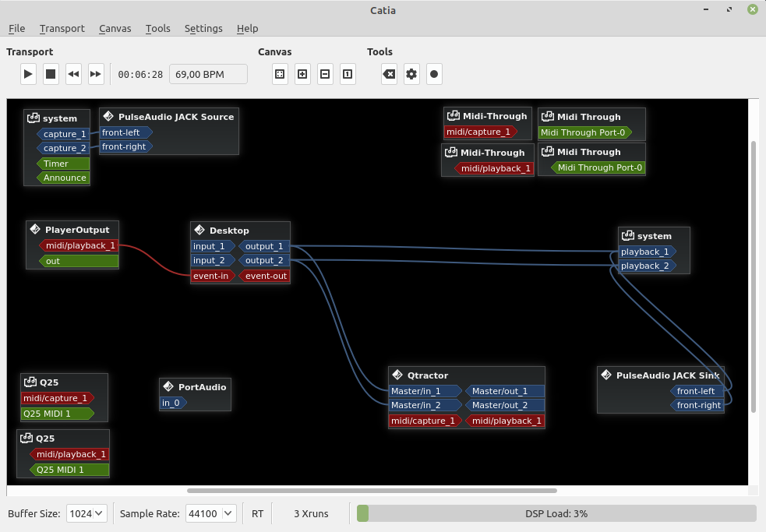Select PlayerOutput midi/playback_1 port
This screenshot has height=532, width=766.
pos(79,245)
